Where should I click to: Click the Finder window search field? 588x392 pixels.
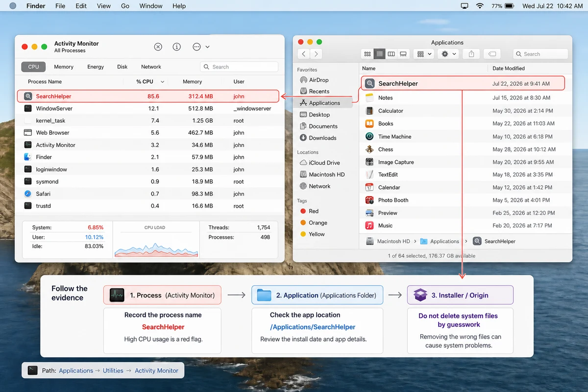540,54
